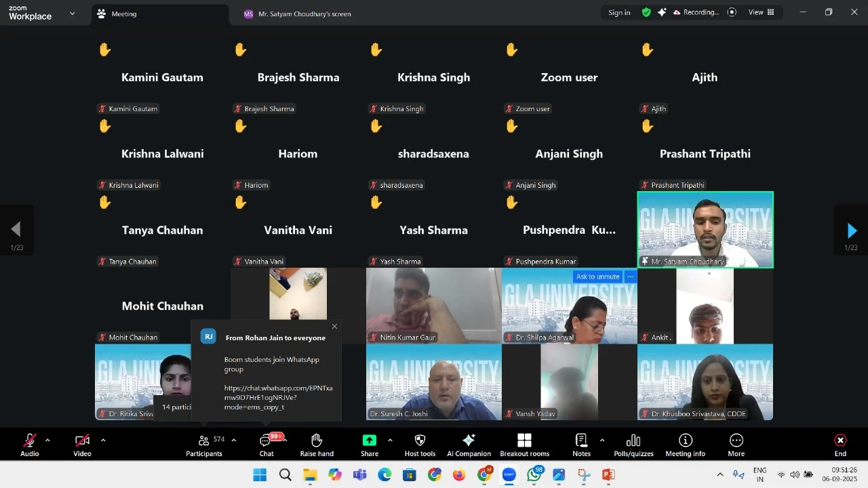Image resolution: width=868 pixels, height=488 pixels.
Task: Select the Ankit video tile
Action: 705,306
